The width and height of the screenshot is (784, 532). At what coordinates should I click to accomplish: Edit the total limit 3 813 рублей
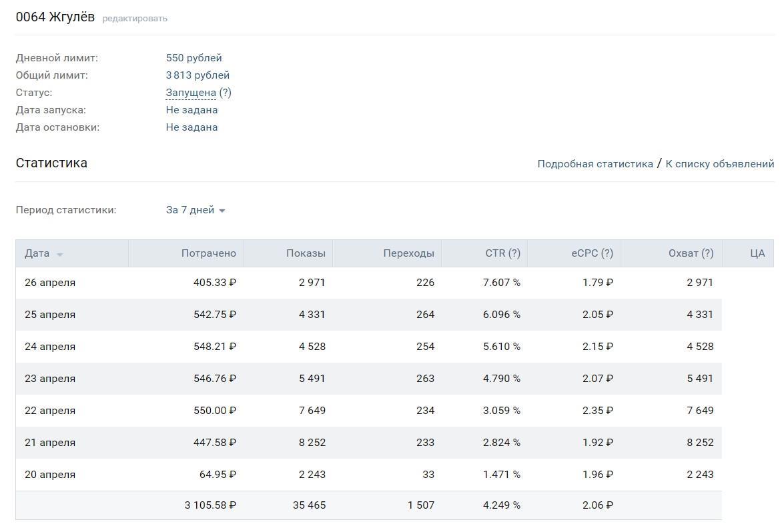coord(198,75)
